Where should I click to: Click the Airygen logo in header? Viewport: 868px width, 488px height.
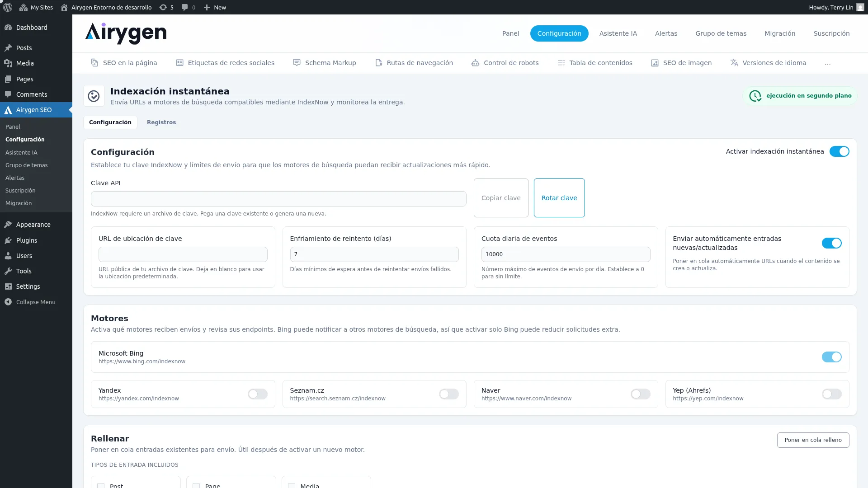pos(126,33)
